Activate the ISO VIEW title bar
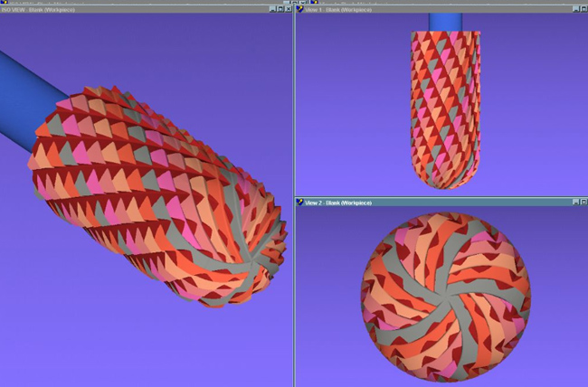 click(136, 8)
